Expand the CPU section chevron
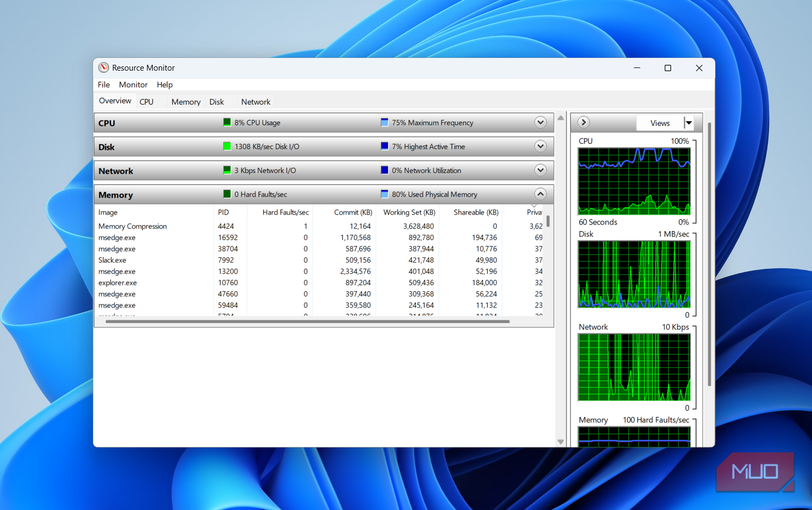 [x=540, y=122]
